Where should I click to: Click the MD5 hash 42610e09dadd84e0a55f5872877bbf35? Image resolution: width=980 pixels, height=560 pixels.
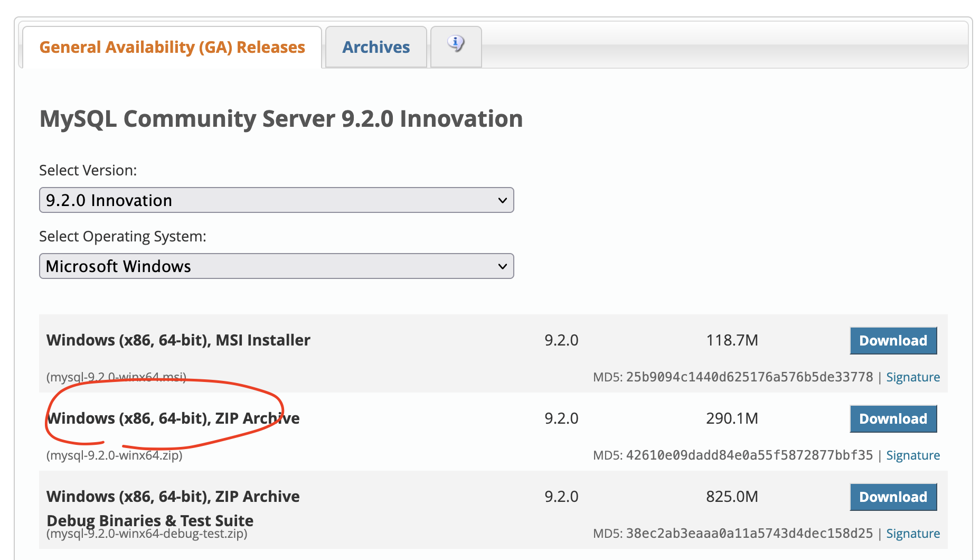749,455
